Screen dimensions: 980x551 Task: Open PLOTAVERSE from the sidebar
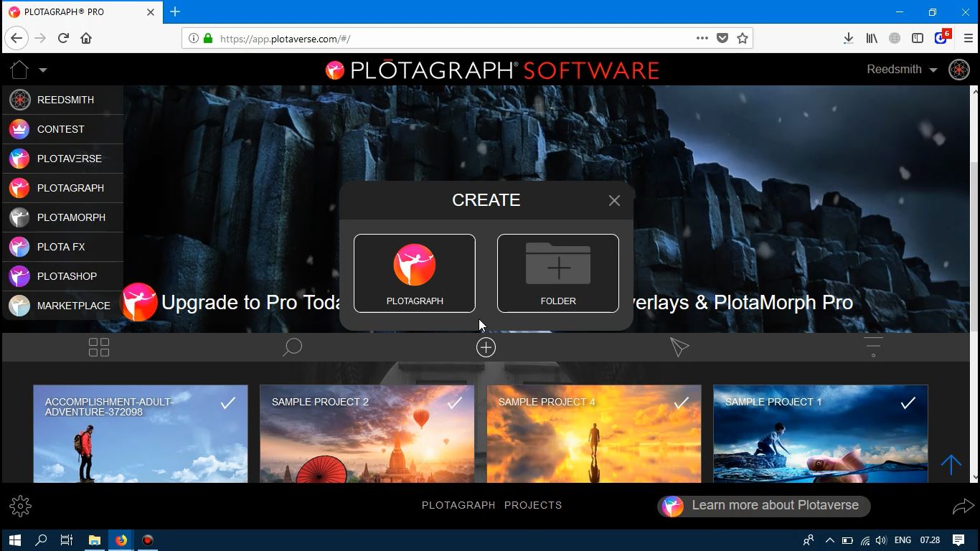(62, 159)
